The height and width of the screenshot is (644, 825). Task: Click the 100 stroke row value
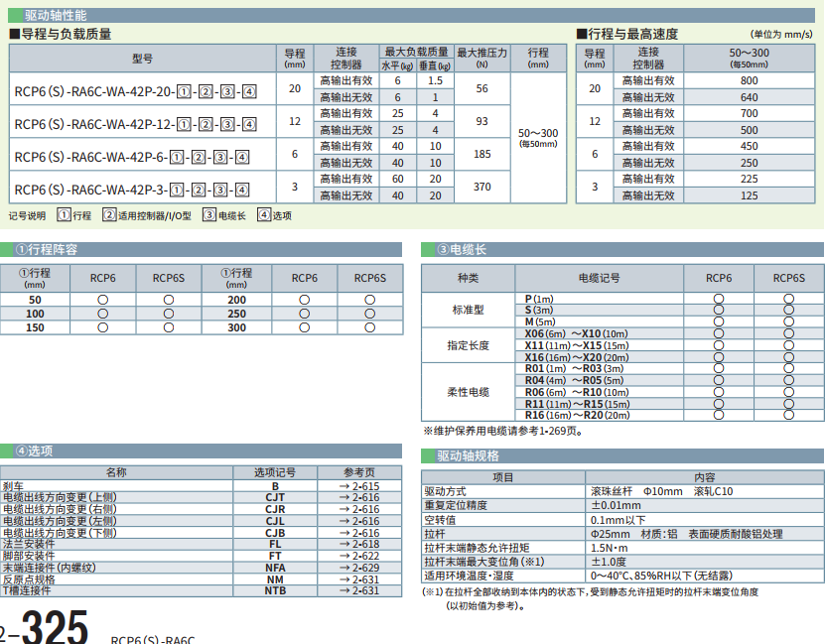click(35, 314)
